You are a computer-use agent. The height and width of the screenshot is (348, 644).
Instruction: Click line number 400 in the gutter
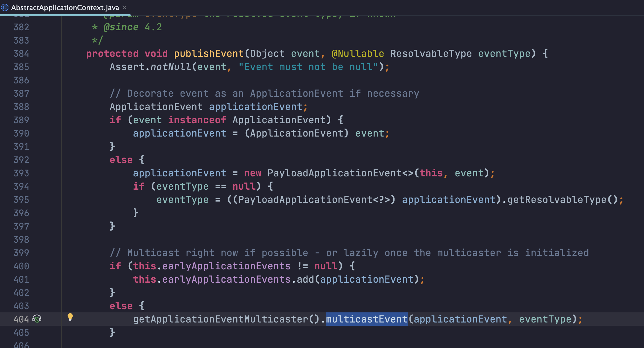21,266
